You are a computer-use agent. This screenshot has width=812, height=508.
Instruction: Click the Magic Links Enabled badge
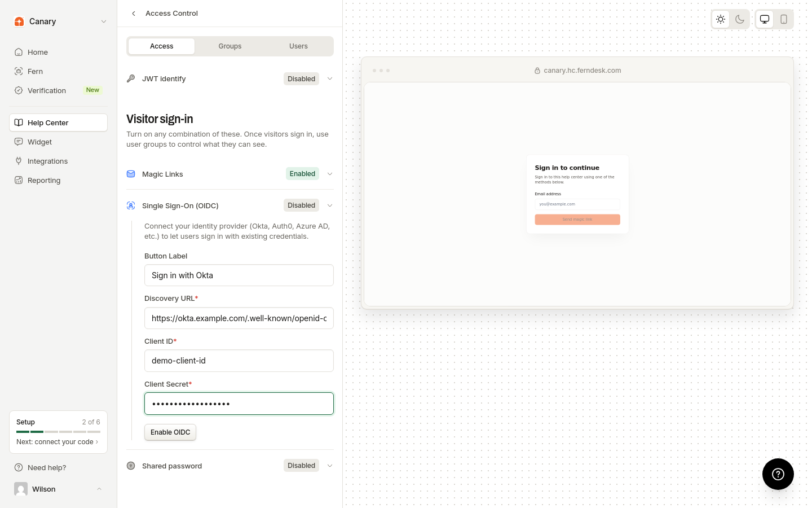[x=302, y=174]
